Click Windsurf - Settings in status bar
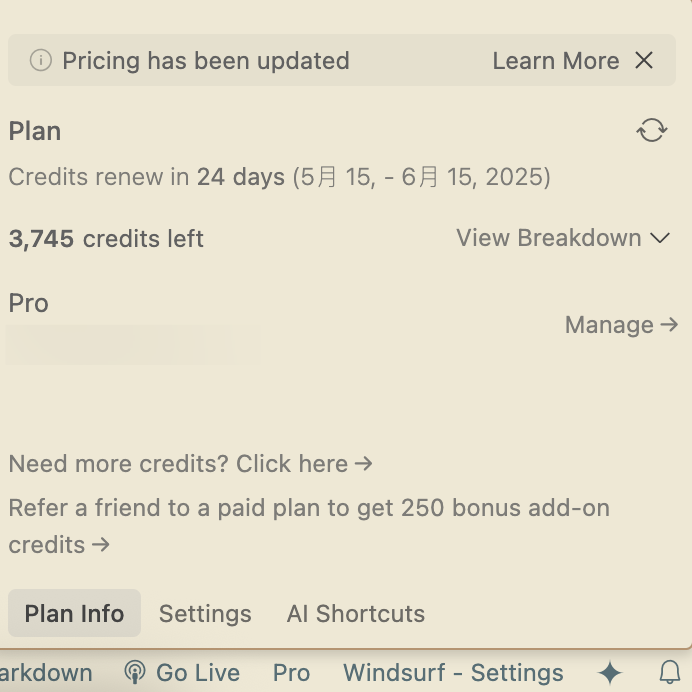 453,673
